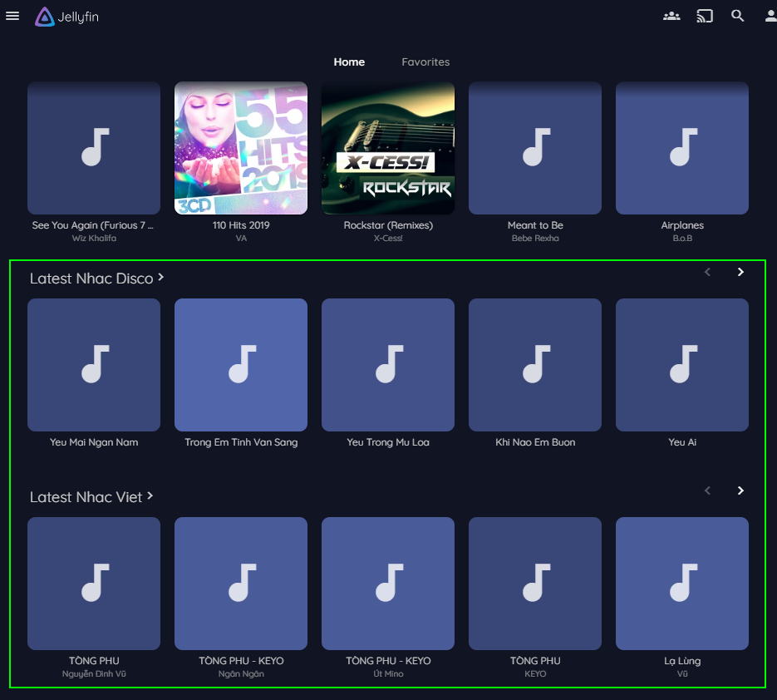Click the Wiz Khalifa artist link

(x=94, y=239)
